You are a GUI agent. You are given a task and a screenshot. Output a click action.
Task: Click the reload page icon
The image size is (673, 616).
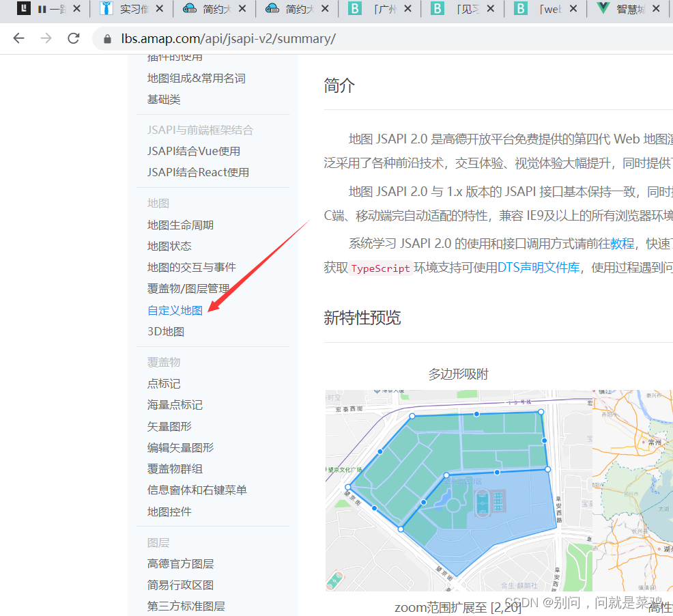[x=73, y=40]
